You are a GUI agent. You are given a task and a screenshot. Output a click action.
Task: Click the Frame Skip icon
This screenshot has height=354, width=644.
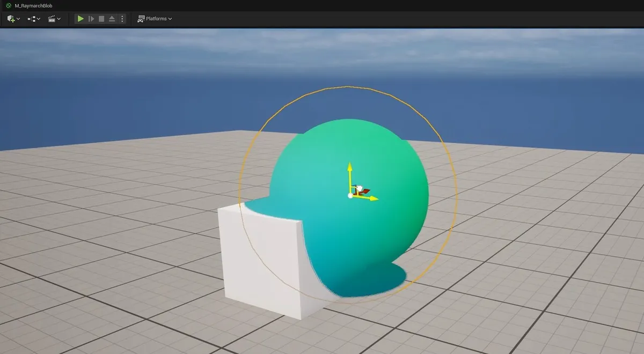[x=91, y=18]
